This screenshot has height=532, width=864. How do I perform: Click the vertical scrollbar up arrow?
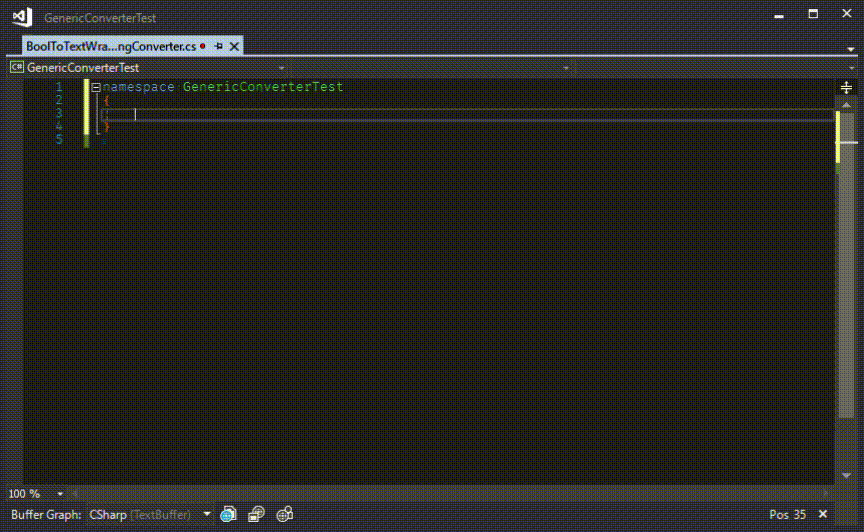pos(846,105)
